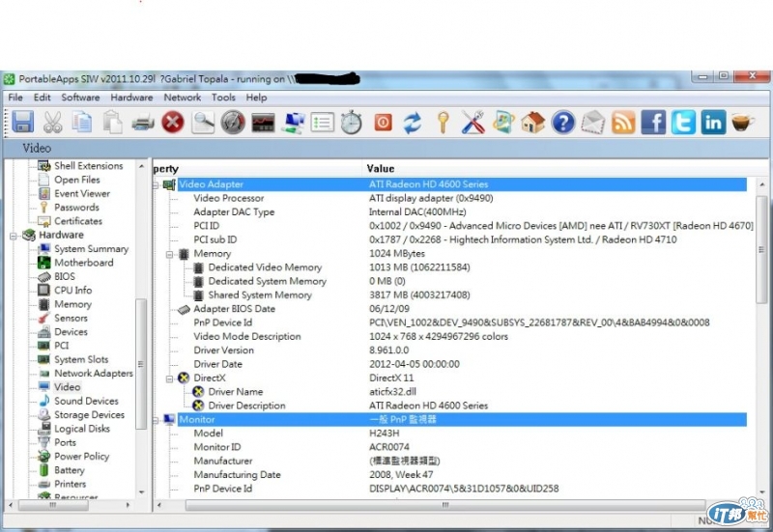Click the network computers toolbar icon
This screenshot has width=773, height=532.
point(293,123)
